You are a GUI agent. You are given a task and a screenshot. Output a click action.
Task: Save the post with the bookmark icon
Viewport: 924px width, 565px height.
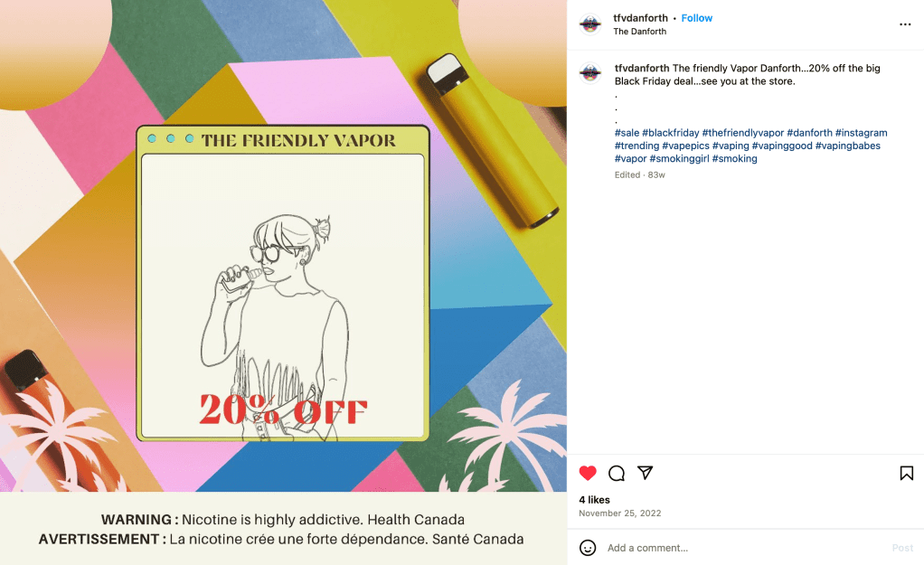point(906,473)
